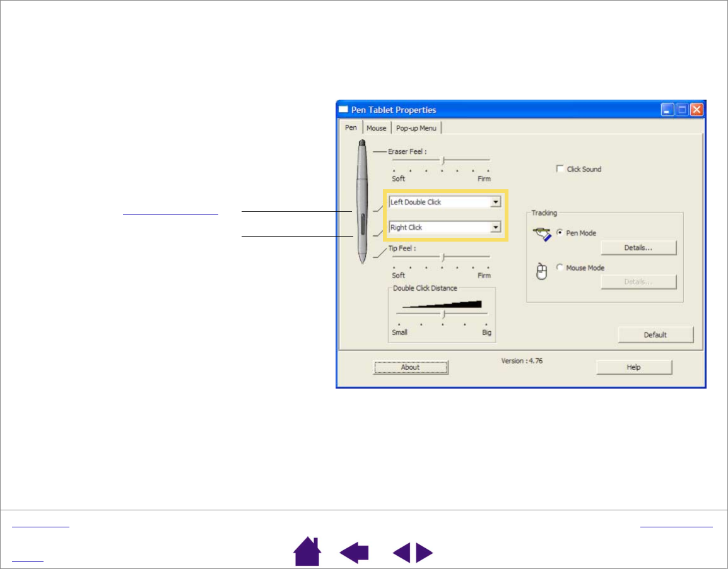Click the Tracking group label
This screenshot has height=569, width=728.
point(544,213)
